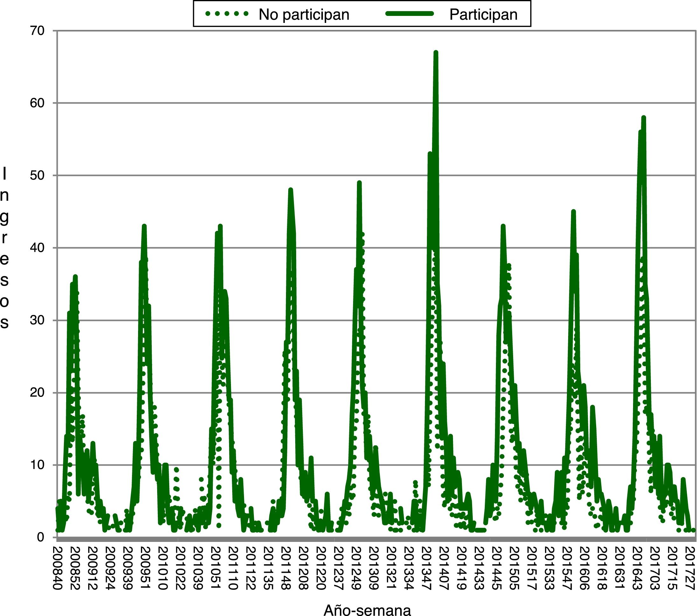Click the solid line legend sample
This screenshot has height=616, width=697.
click(x=409, y=14)
